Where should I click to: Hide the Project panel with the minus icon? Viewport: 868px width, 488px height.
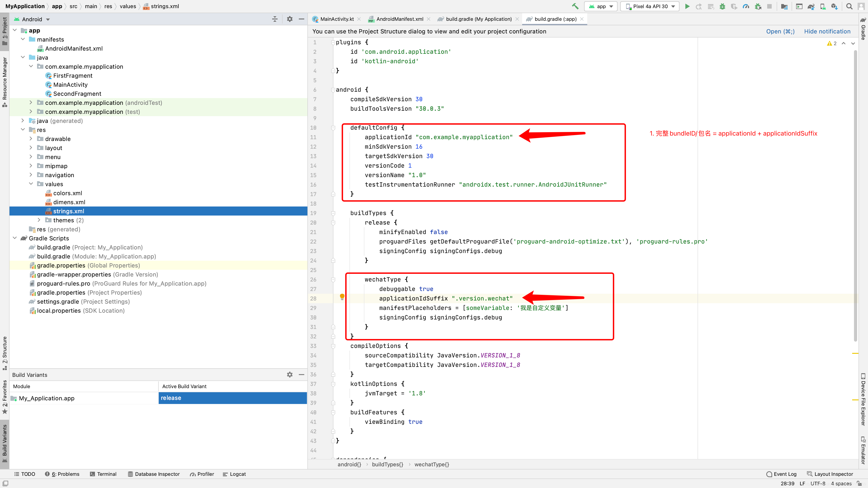click(x=301, y=19)
